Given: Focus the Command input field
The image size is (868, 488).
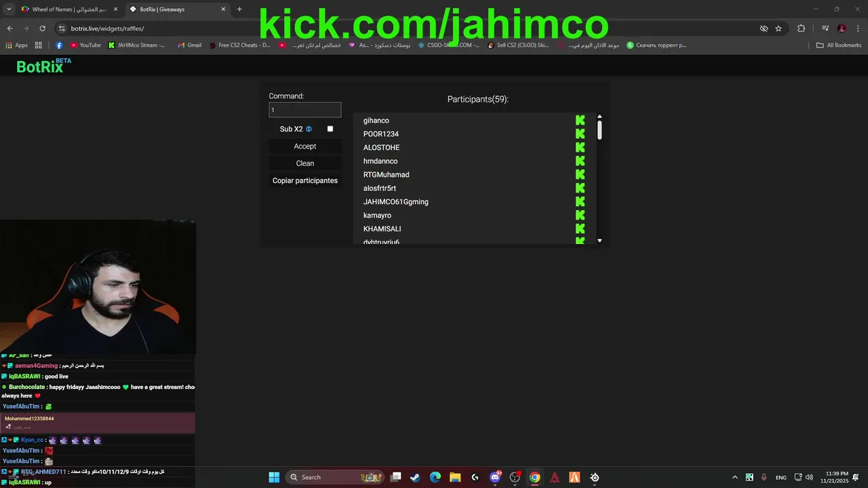Looking at the screenshot, I should coord(305,110).
